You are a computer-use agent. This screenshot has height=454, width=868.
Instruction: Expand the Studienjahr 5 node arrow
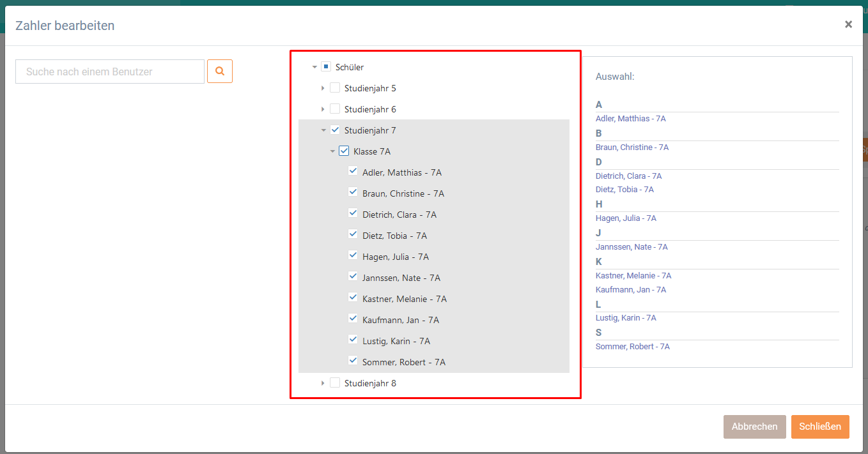(323, 88)
